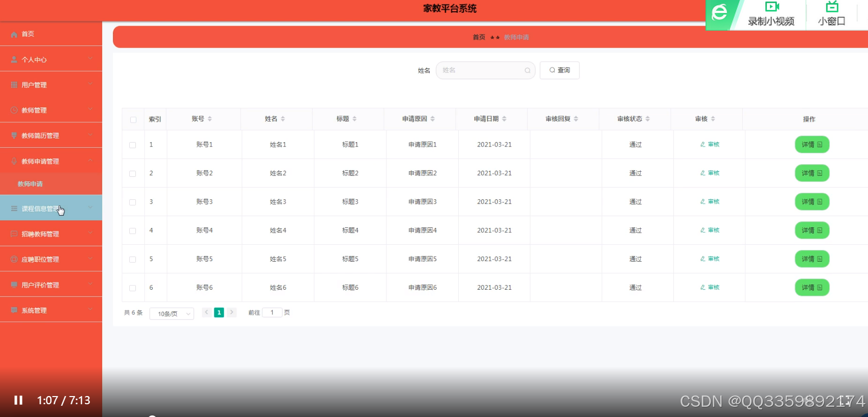Click the browser logo icon at top right

click(x=719, y=12)
